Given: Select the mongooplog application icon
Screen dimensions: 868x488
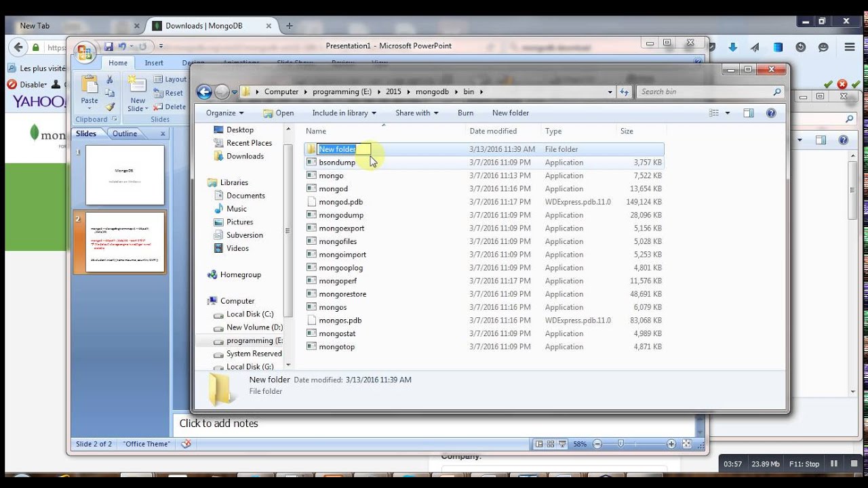Looking at the screenshot, I should point(311,268).
